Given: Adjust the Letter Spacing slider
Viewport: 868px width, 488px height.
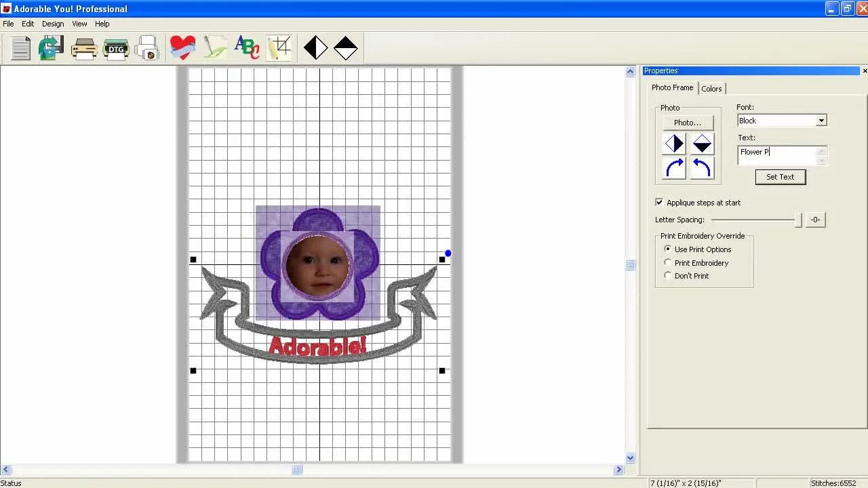Looking at the screenshot, I should click(798, 220).
